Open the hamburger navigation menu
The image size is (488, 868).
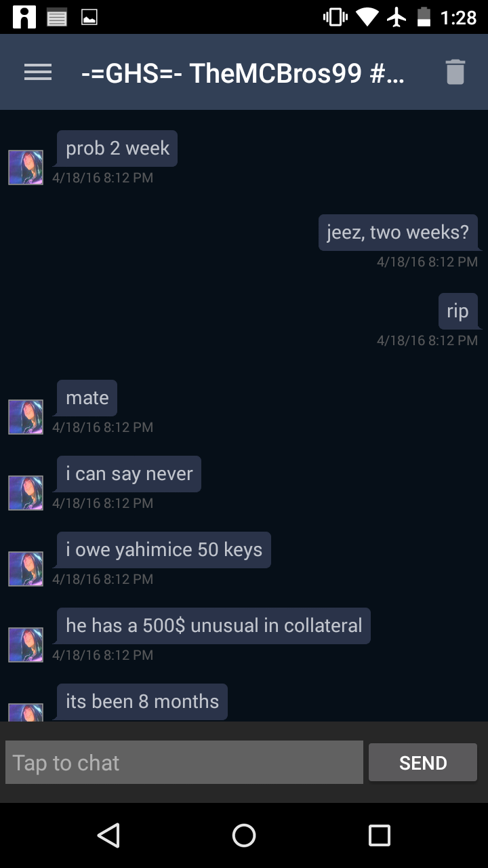(38, 72)
